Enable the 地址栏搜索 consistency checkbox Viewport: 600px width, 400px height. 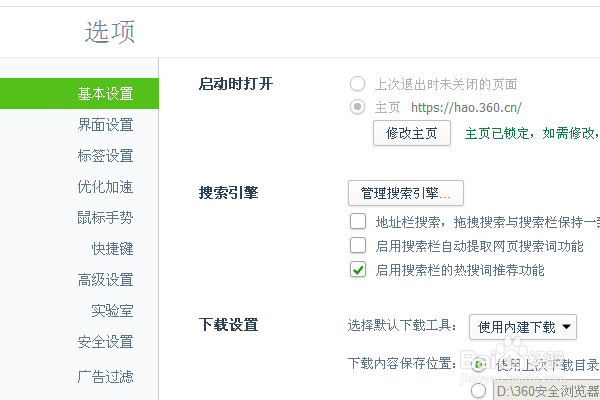(358, 221)
